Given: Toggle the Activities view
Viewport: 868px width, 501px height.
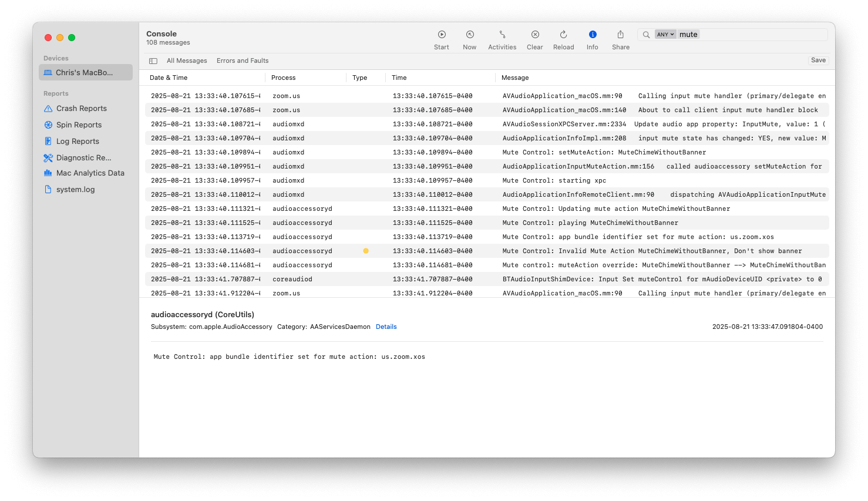Looking at the screenshot, I should point(502,40).
